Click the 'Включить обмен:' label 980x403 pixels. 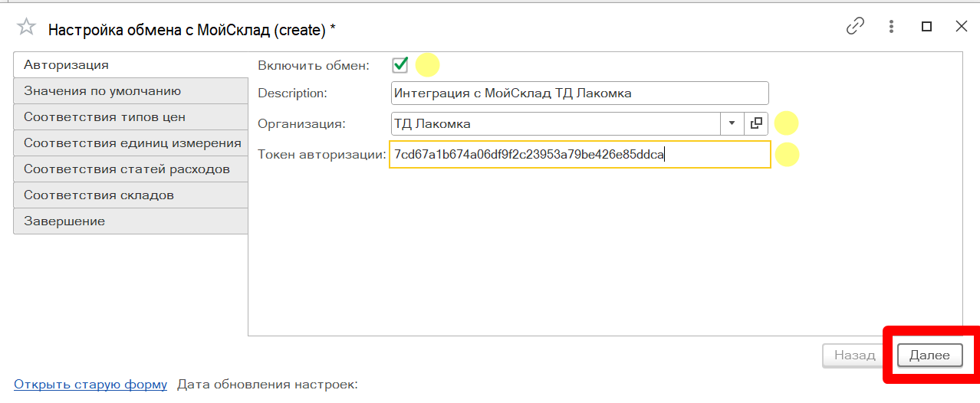314,66
